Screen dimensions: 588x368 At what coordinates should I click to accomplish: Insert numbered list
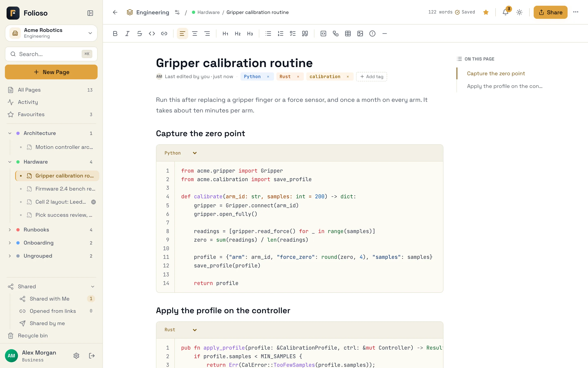tap(280, 34)
